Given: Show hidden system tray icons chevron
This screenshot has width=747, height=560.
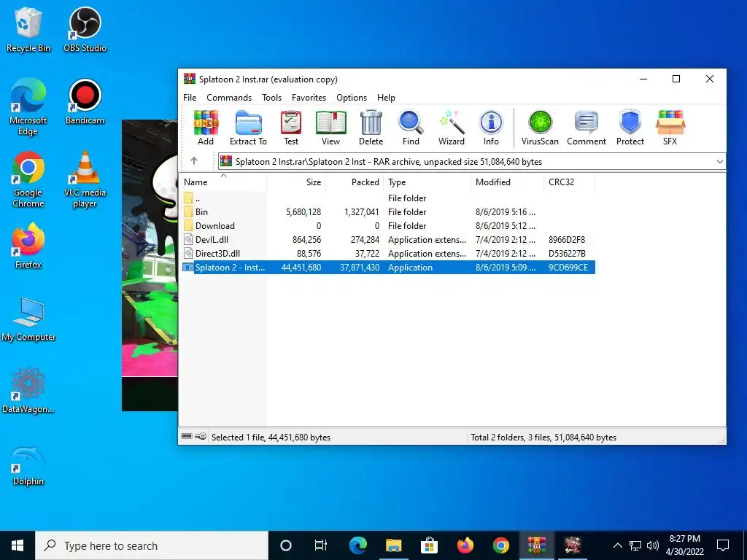Looking at the screenshot, I should pos(617,545).
